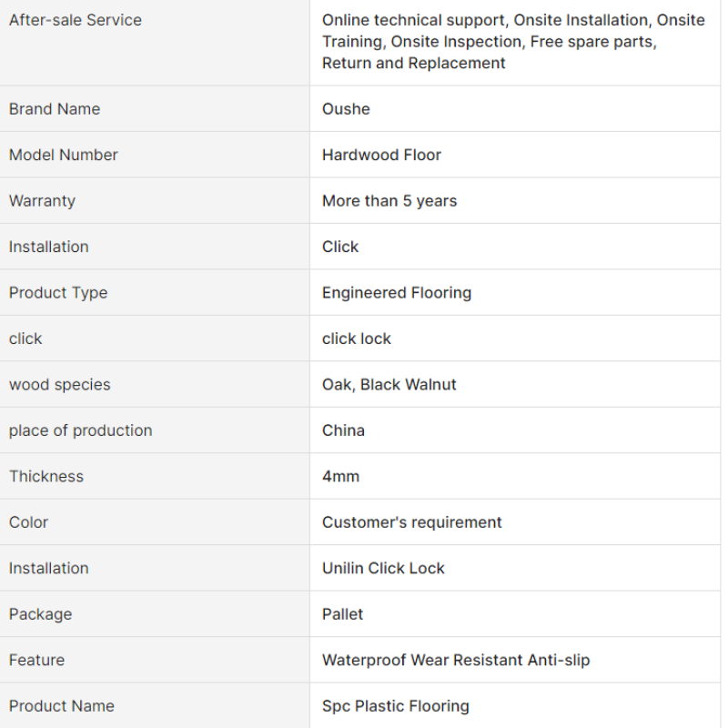This screenshot has height=728, width=728.
Task: Click the After-sale Service label
Action: click(x=76, y=20)
